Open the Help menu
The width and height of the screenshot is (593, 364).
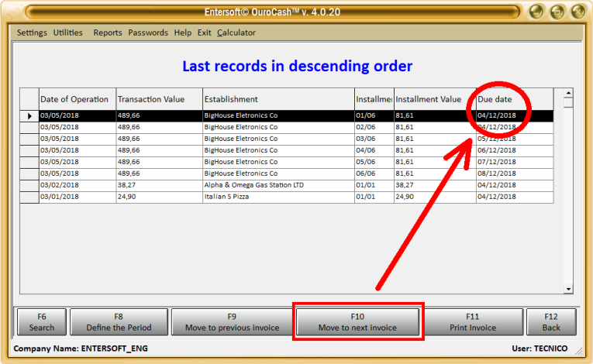183,33
